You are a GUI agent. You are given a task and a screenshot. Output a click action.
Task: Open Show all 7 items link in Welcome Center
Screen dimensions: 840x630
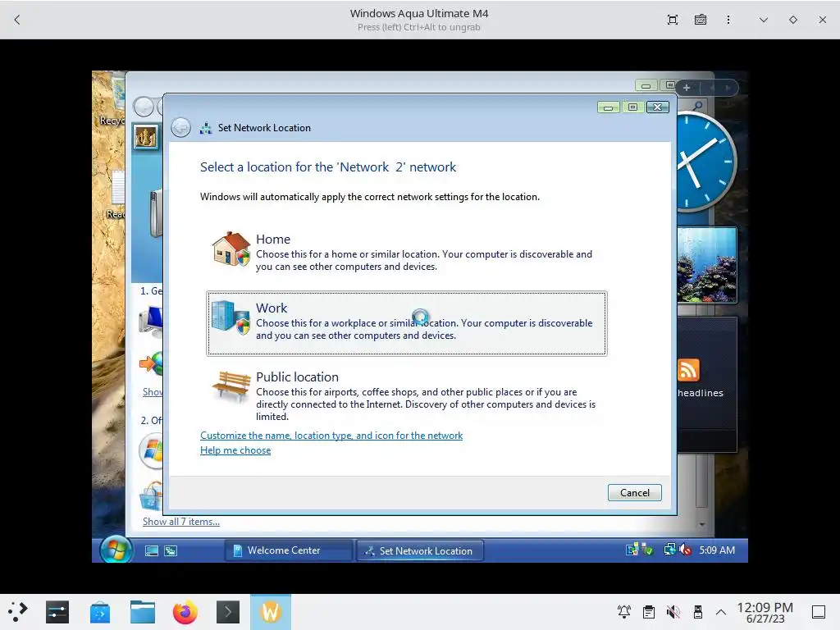click(x=181, y=522)
